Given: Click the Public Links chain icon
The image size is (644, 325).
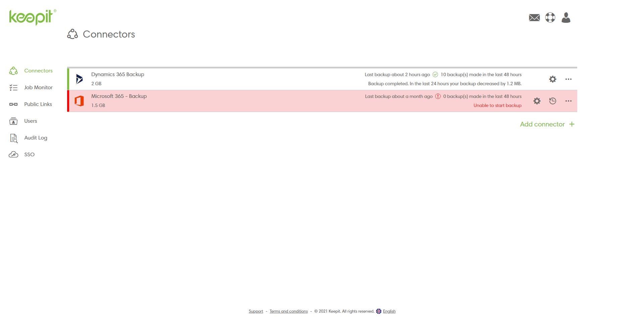Looking at the screenshot, I should (x=13, y=104).
